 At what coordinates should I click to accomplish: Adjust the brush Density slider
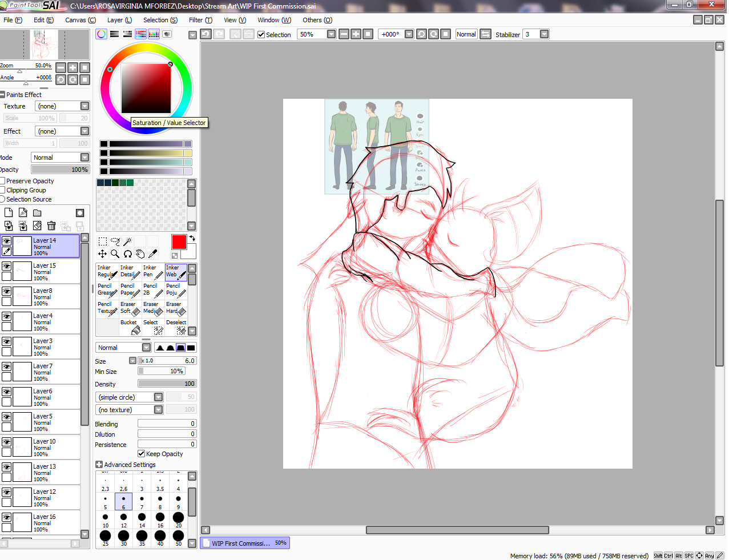coord(167,384)
